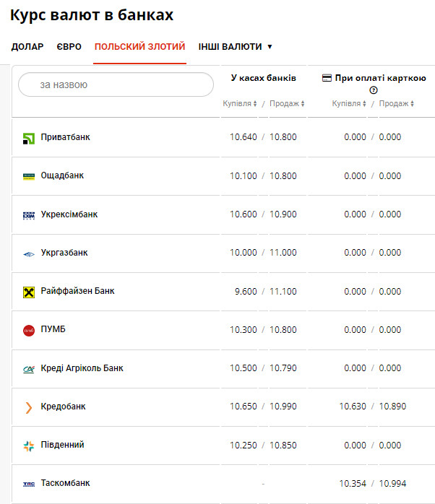This screenshot has height=504, width=435.
Task: Click the Південний bank logo icon
Action: click(x=29, y=446)
